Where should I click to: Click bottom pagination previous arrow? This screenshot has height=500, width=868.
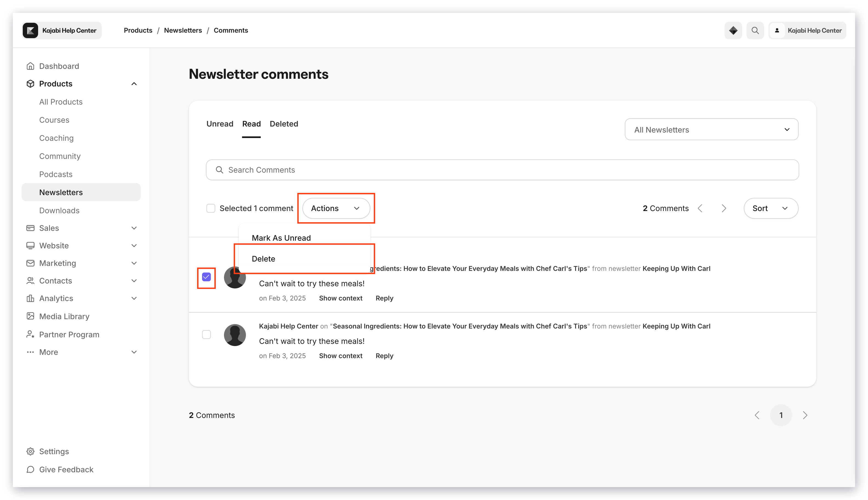tap(756, 415)
